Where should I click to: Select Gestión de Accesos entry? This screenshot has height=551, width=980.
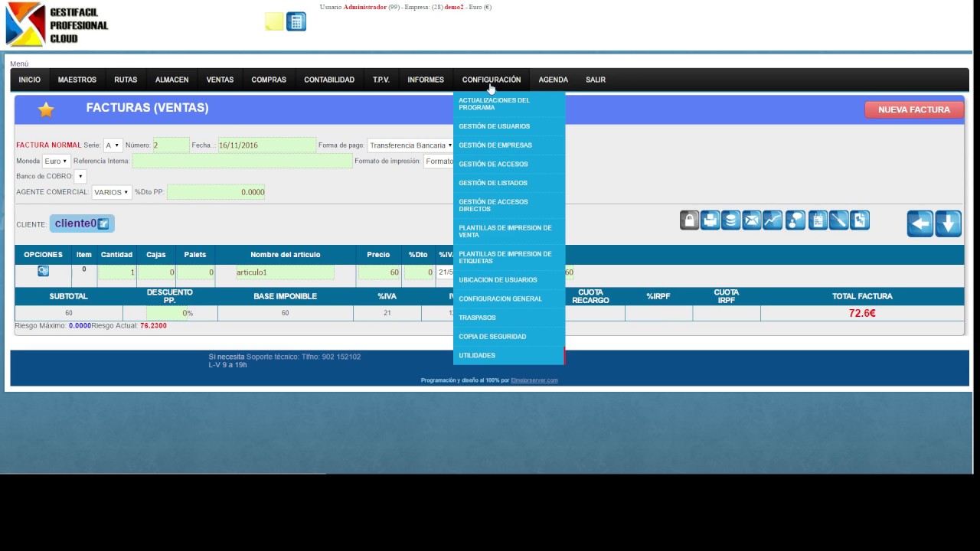(x=509, y=164)
